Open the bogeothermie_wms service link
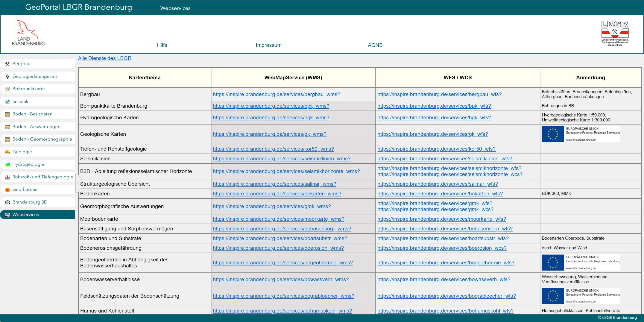Screen dimensions: 644x322 pos(283,263)
